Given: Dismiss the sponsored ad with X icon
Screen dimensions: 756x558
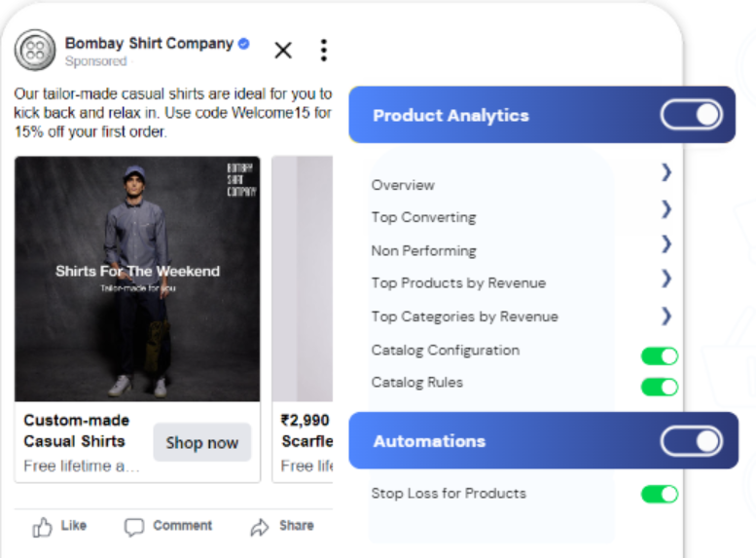Looking at the screenshot, I should [283, 51].
